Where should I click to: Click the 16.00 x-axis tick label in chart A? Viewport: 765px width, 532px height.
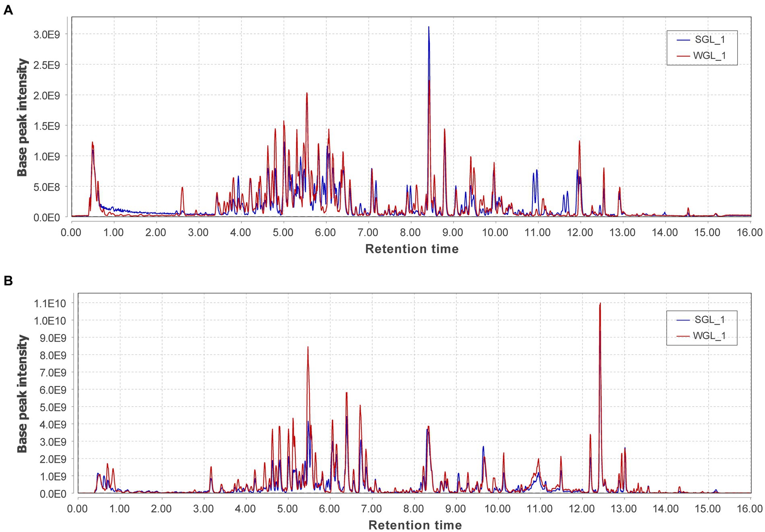[750, 232]
